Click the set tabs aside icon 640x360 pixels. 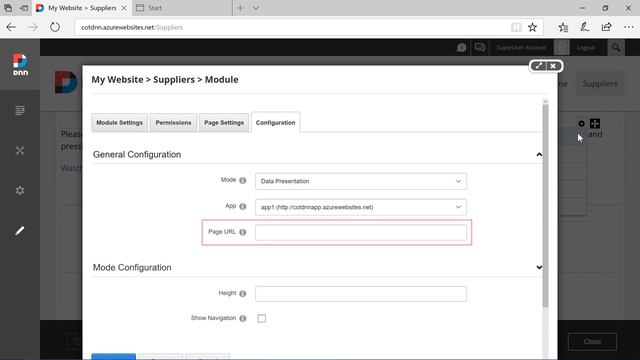24,8
